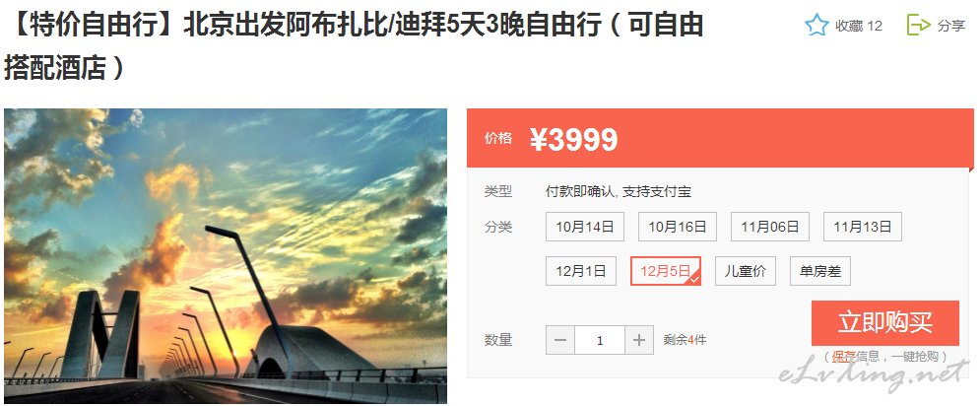Select the 儿童价 child price option
Viewport: 980px width, 406px height.
746,271
